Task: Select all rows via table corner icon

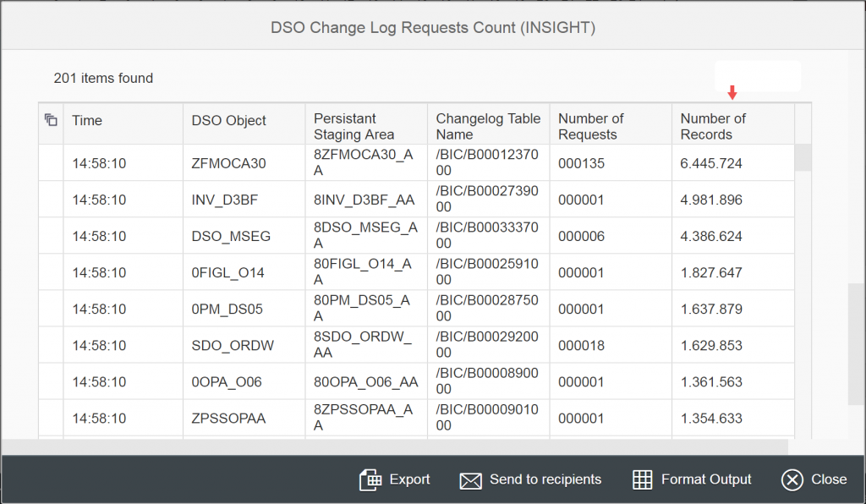Action: (51, 120)
